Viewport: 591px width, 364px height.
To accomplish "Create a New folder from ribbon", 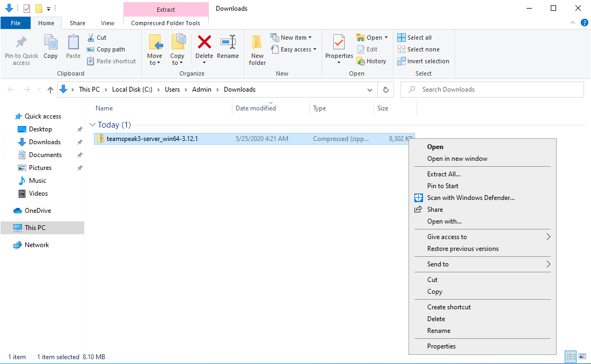I will pyautogui.click(x=257, y=50).
